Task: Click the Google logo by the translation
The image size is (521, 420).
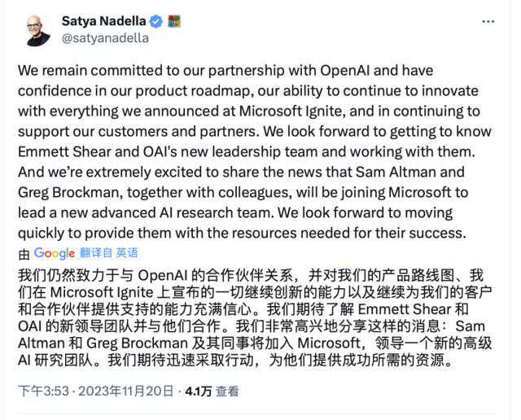Action: click(x=54, y=253)
